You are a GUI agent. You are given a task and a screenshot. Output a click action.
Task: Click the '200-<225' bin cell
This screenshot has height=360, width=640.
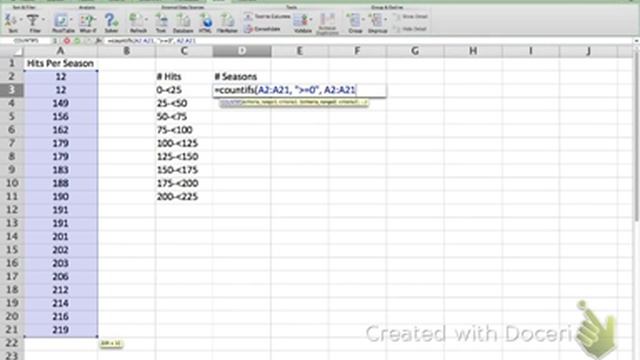tap(184, 197)
